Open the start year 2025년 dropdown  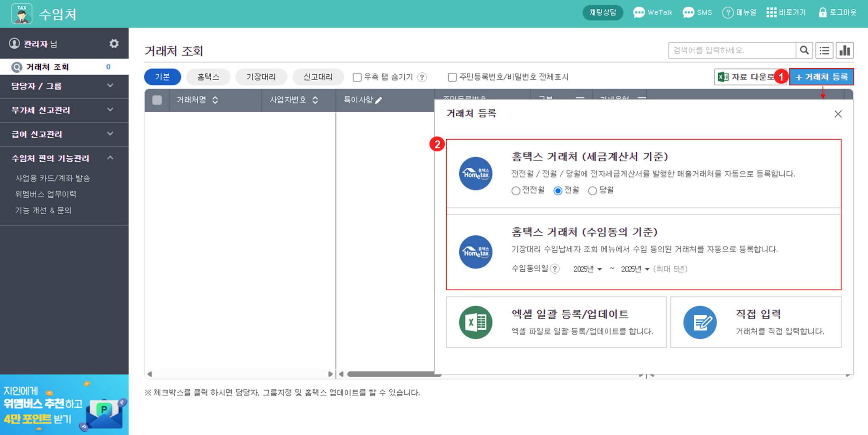click(587, 269)
